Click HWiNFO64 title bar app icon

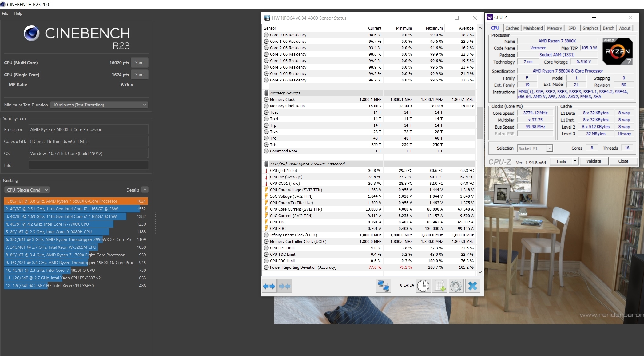(267, 18)
